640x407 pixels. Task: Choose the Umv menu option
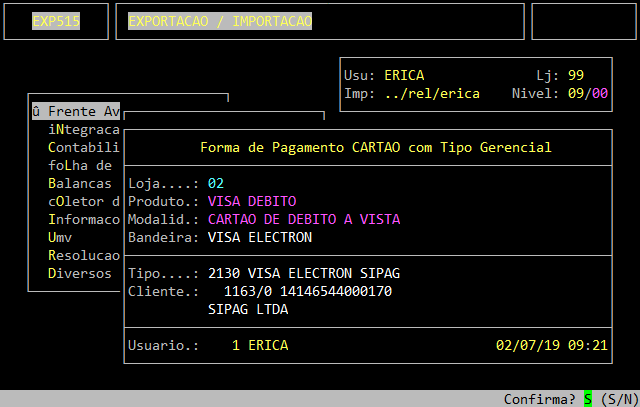[x=59, y=237]
